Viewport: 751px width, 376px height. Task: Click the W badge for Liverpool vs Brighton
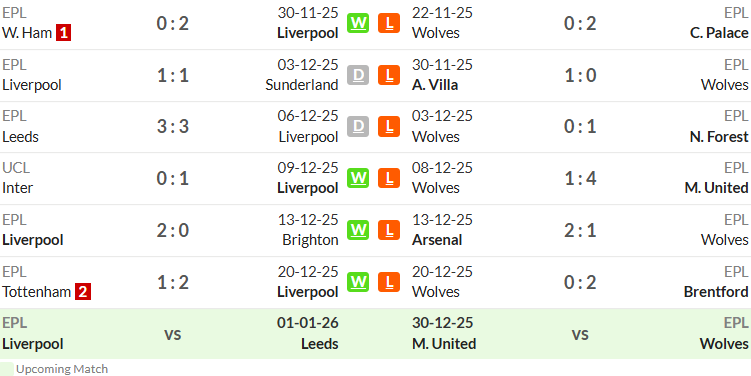coord(358,230)
